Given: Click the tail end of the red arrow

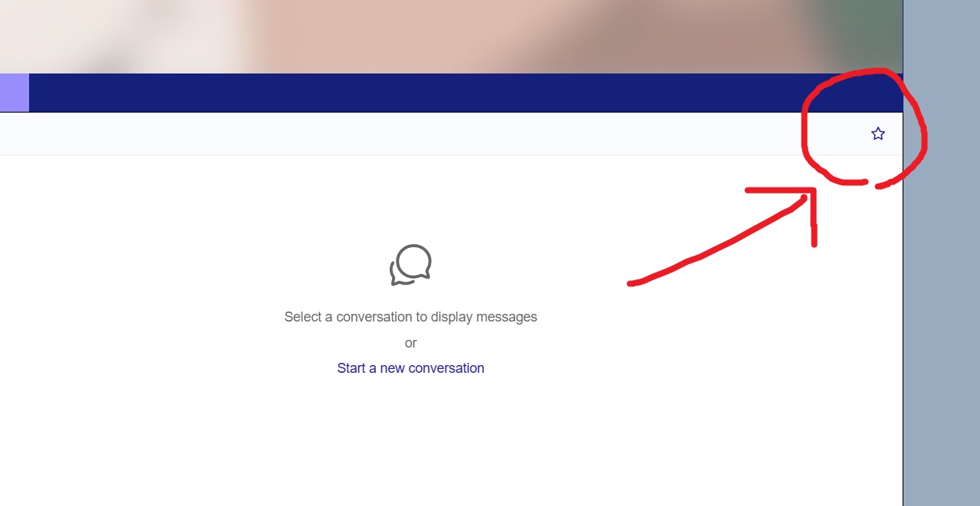Looking at the screenshot, I should (632, 283).
